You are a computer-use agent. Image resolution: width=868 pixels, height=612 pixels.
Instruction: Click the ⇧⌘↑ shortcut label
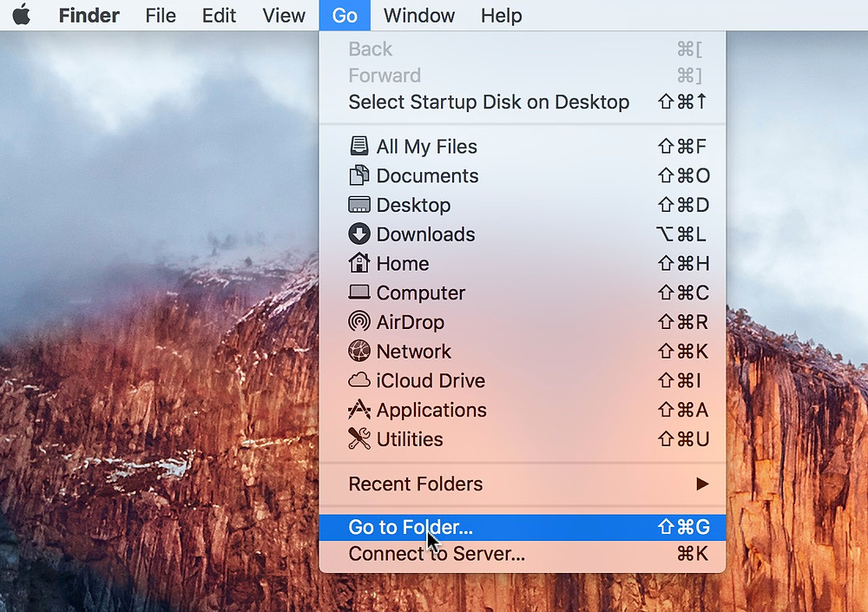click(682, 102)
